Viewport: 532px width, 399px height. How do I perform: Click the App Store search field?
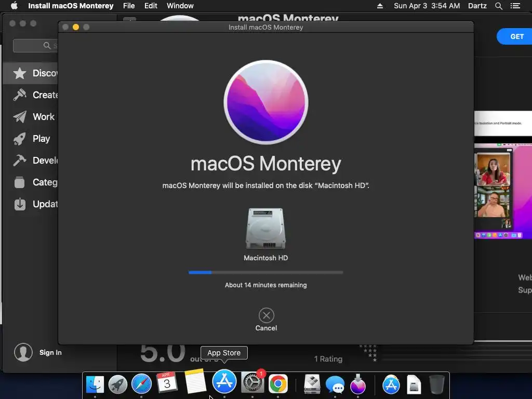point(36,46)
